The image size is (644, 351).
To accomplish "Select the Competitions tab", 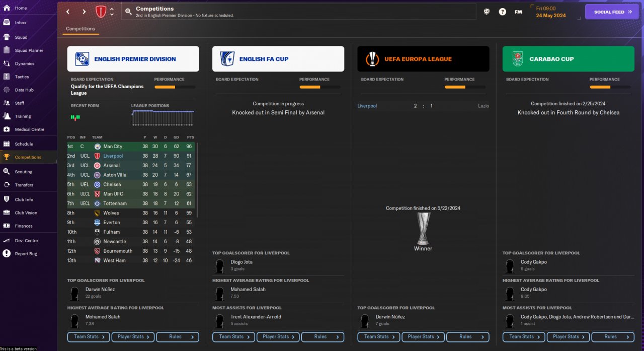I will pos(80,29).
